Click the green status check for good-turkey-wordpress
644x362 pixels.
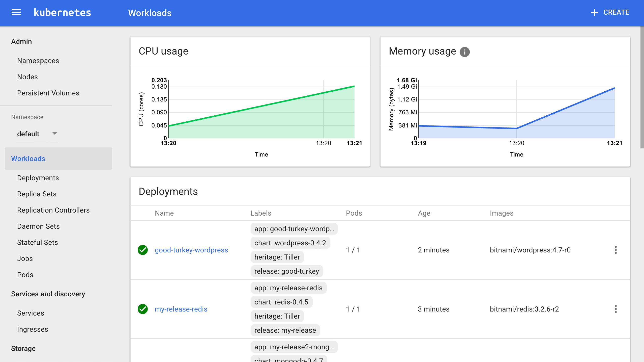tap(143, 250)
